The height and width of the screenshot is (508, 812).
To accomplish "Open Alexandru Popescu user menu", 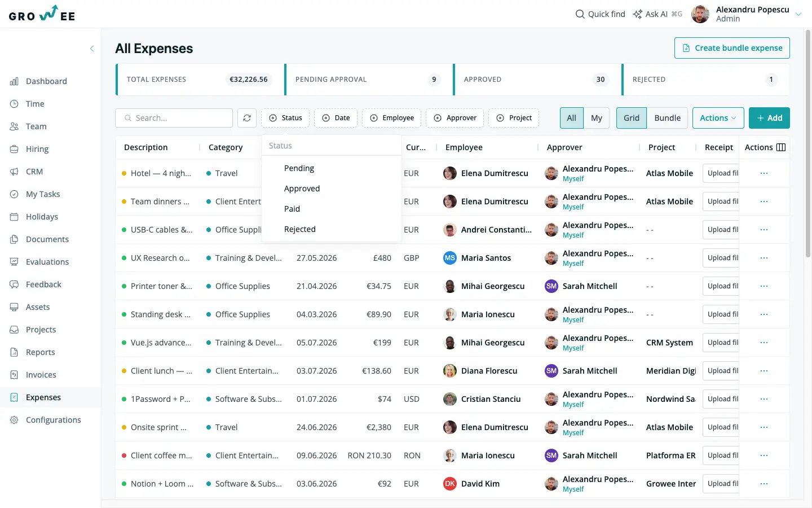I will 747,14.
